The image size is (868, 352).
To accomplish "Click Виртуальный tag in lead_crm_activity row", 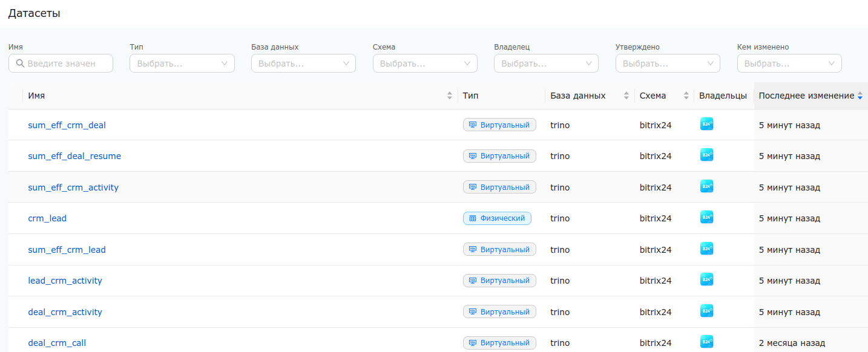I will (x=499, y=281).
